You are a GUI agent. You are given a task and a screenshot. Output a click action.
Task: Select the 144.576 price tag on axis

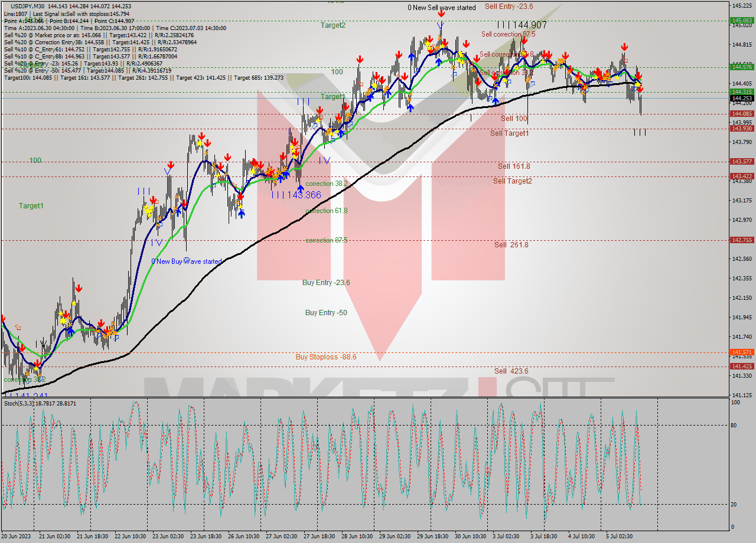742,67
